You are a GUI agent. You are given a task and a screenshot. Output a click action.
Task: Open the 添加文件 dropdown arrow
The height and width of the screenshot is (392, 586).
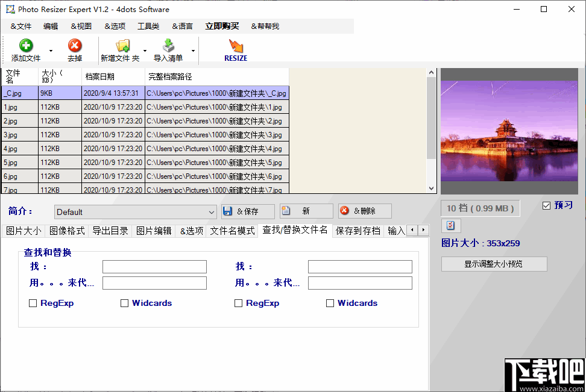click(x=51, y=51)
